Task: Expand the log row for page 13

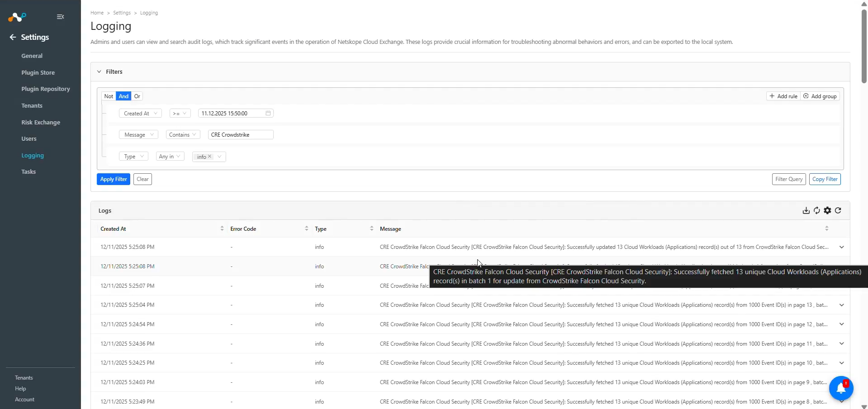Action: 842,305
